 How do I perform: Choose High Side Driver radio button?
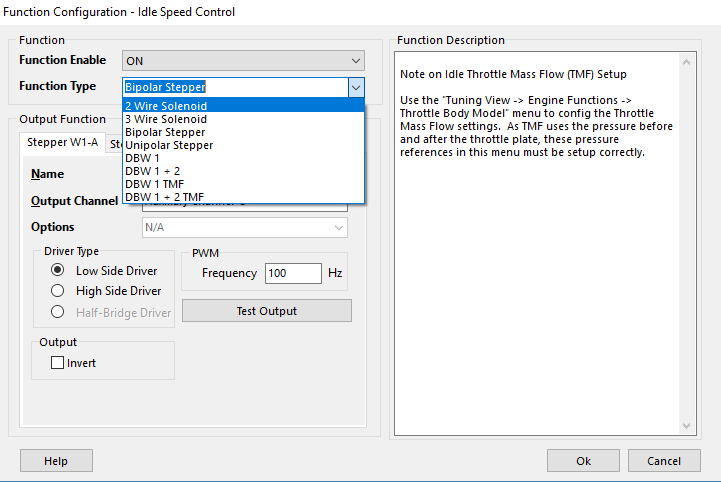tap(58, 290)
